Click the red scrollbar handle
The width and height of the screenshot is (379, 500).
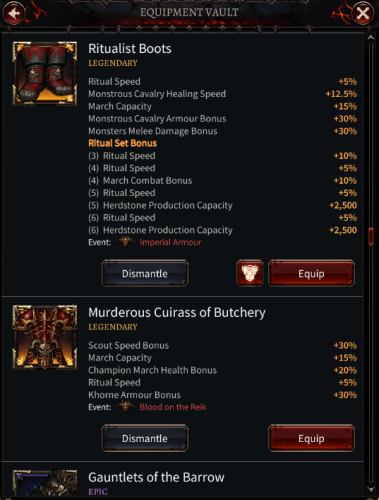(x=371, y=236)
